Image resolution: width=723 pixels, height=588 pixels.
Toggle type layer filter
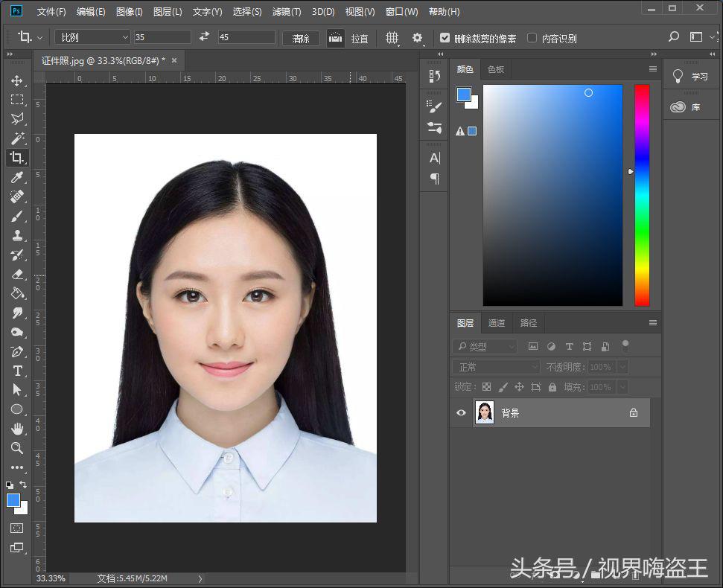[569, 346]
